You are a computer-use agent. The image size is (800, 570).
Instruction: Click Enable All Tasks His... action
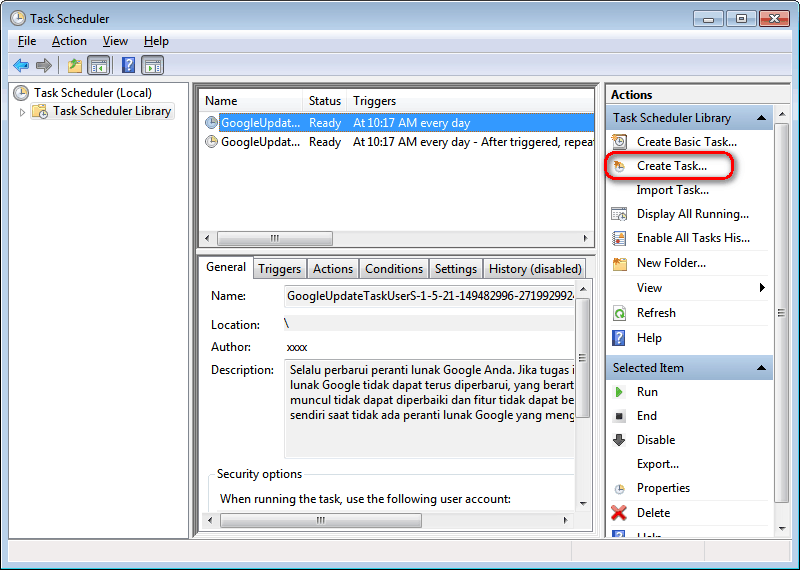(693, 238)
